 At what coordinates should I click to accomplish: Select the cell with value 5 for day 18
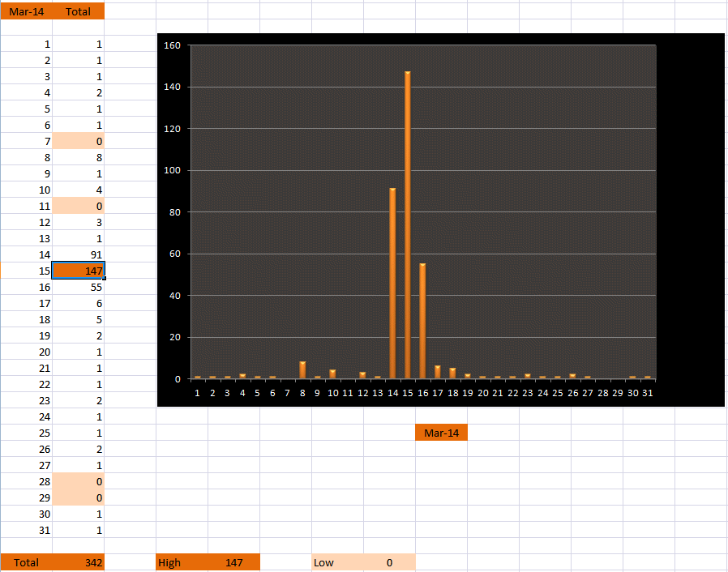(x=78, y=319)
